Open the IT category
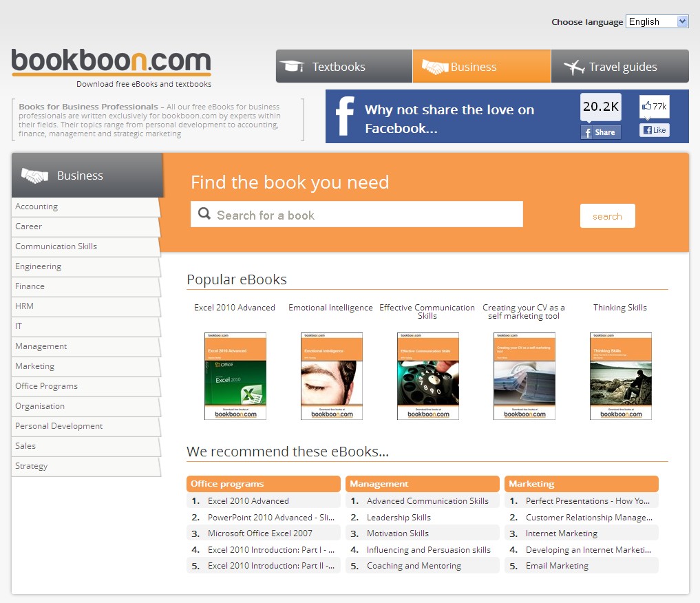The height and width of the screenshot is (603, 700). 85,326
